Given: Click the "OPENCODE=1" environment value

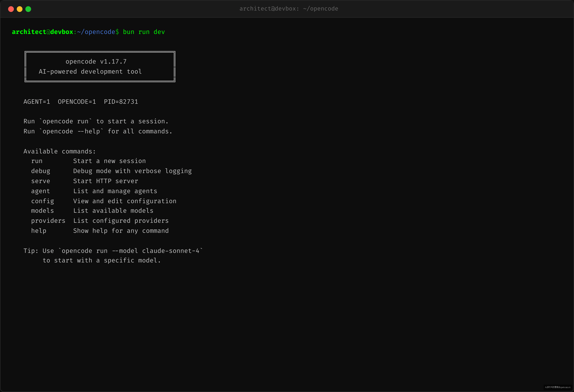Looking at the screenshot, I should [x=77, y=102].
